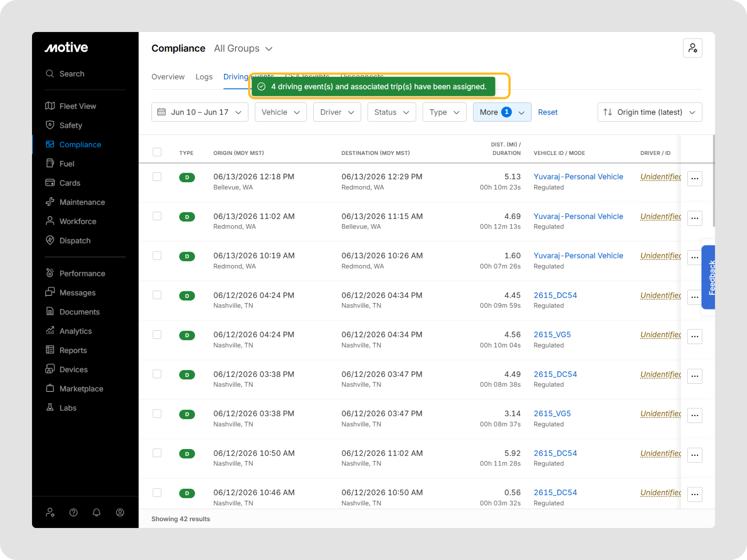Image resolution: width=747 pixels, height=560 pixels.
Task: Select the checkbox for 06/12/2026 10:50 AM trip
Action: coord(157,453)
